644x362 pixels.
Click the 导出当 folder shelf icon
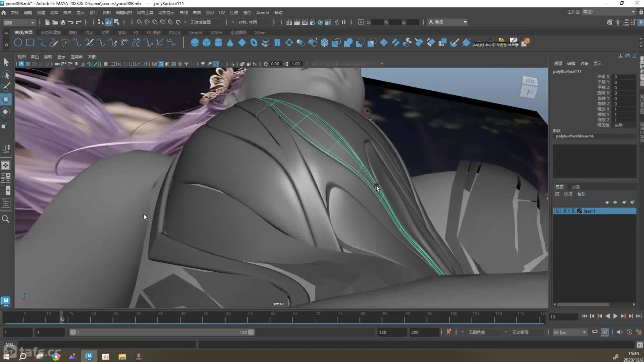[x=501, y=43]
